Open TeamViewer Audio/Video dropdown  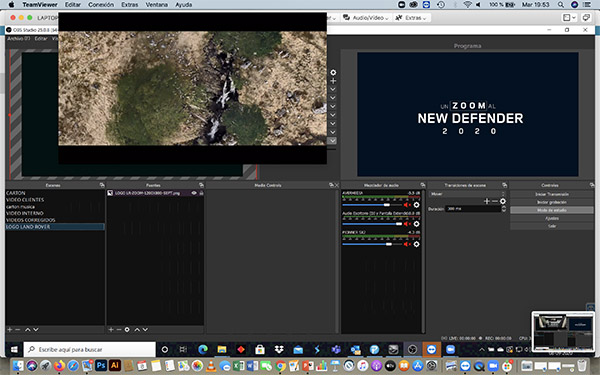point(366,18)
